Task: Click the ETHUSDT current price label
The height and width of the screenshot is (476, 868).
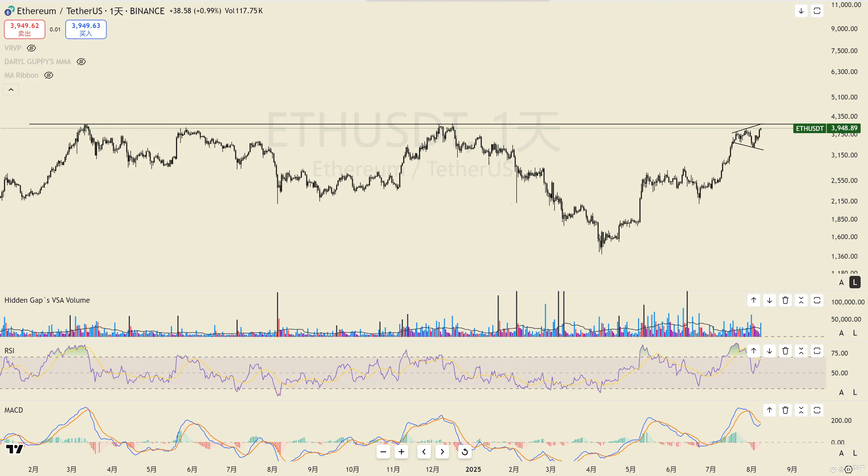Action: click(827, 128)
